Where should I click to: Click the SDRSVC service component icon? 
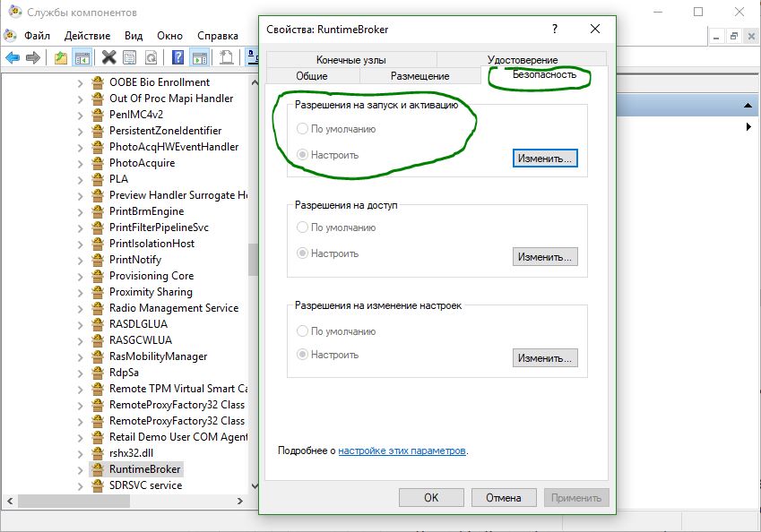coord(98,485)
